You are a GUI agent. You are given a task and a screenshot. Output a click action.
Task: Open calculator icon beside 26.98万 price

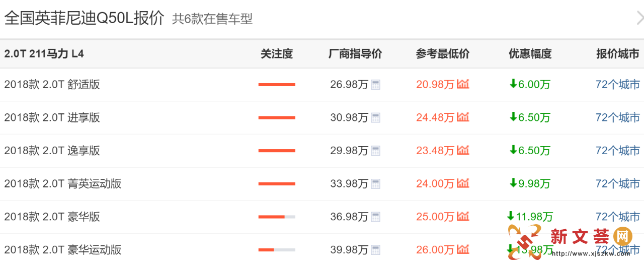[375, 85]
